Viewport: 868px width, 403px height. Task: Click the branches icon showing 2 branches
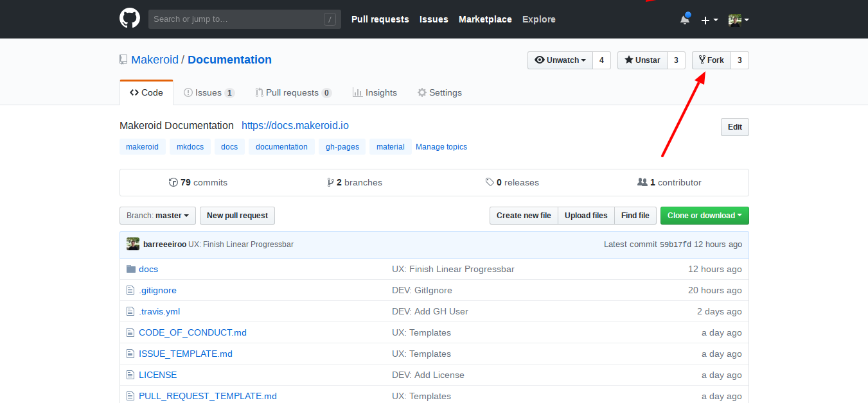pos(331,182)
